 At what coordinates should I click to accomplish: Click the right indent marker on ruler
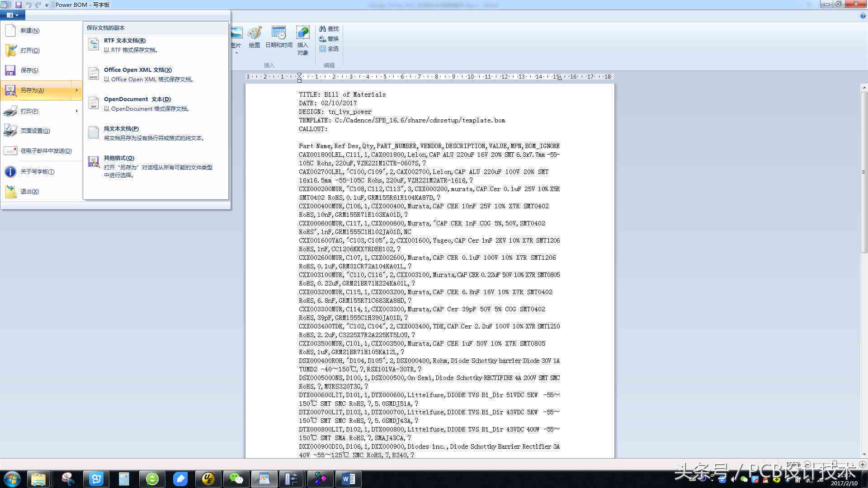point(560,78)
